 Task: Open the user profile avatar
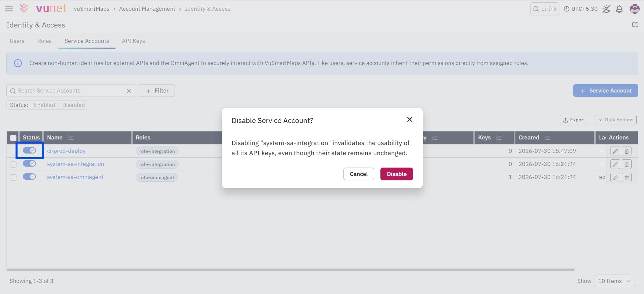click(x=635, y=9)
